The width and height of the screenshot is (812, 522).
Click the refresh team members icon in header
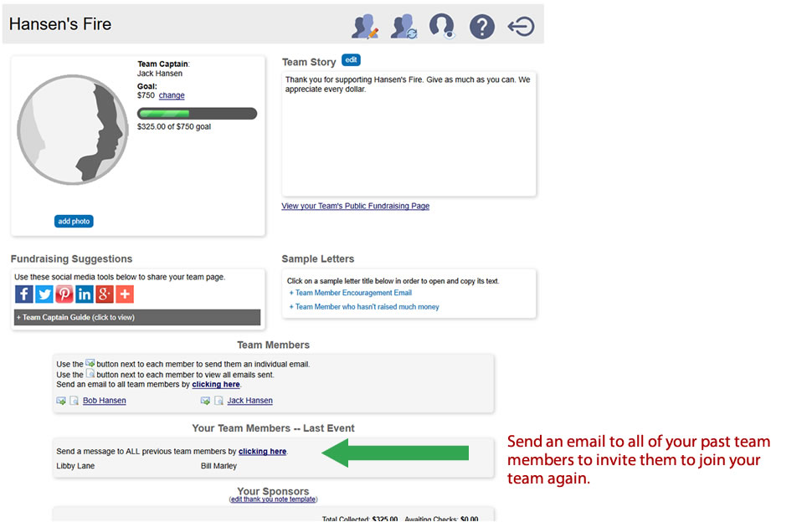(403, 26)
